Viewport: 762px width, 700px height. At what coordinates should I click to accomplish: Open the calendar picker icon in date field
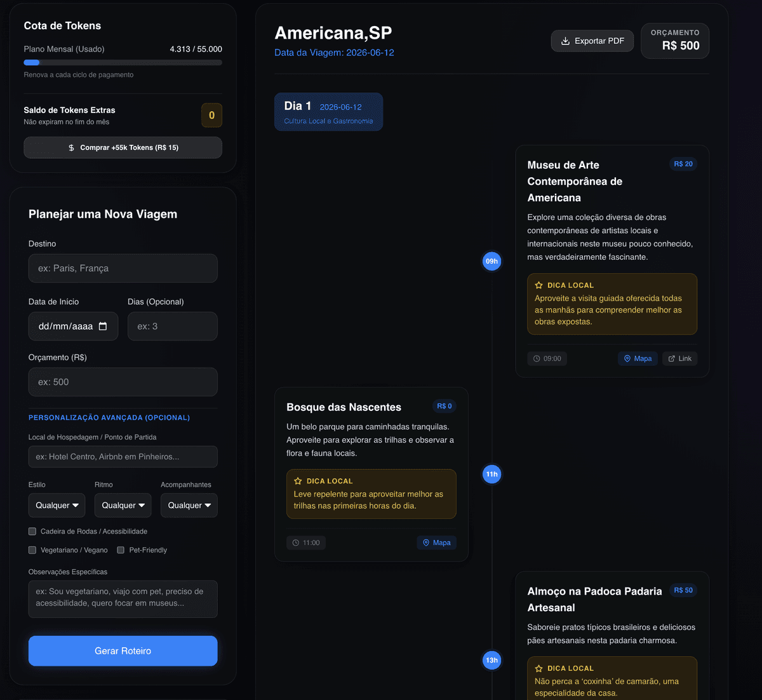pyautogui.click(x=103, y=326)
